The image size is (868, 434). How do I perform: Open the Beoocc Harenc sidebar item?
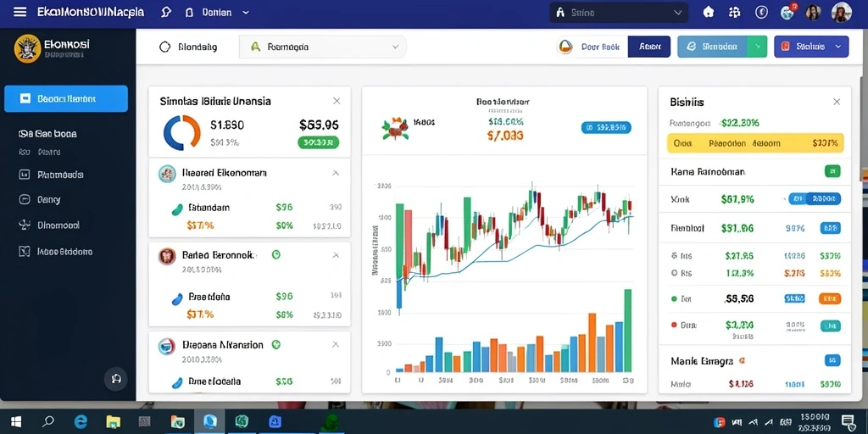pos(66,98)
